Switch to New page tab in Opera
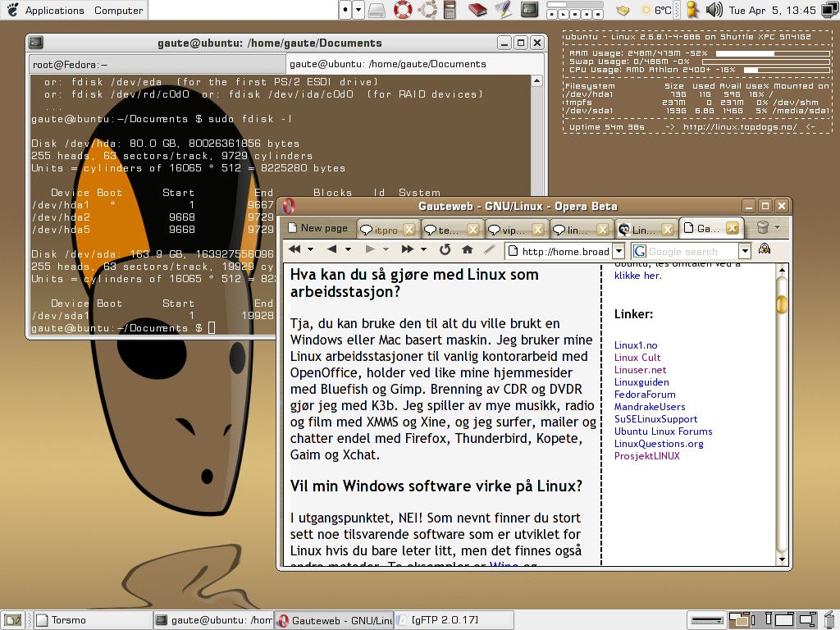Screen dimensions: 840x630 317,228
